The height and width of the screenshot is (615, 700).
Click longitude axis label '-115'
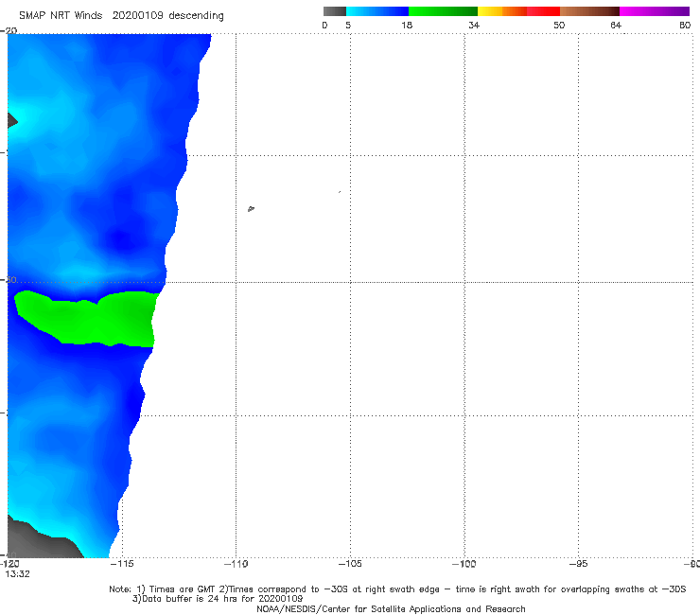(121, 564)
